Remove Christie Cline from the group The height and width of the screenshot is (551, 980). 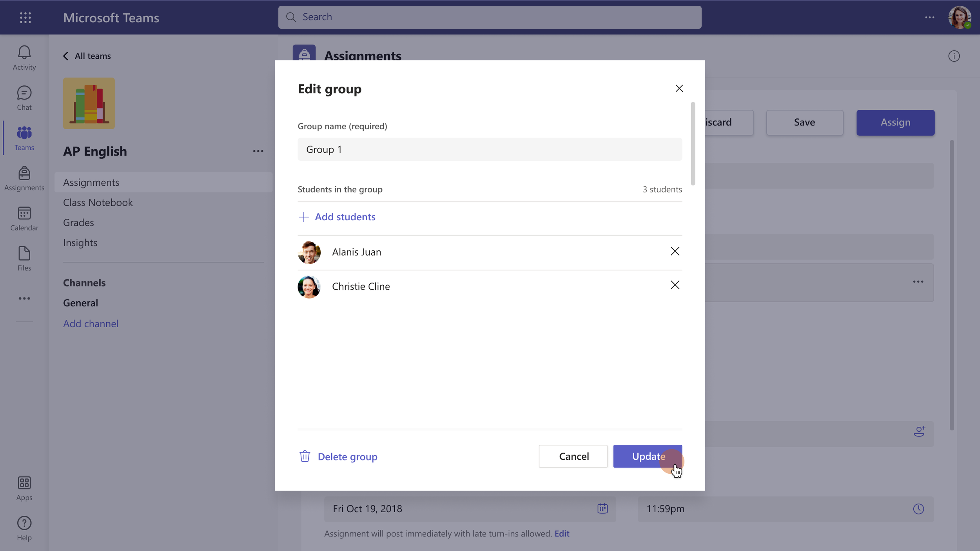point(675,285)
